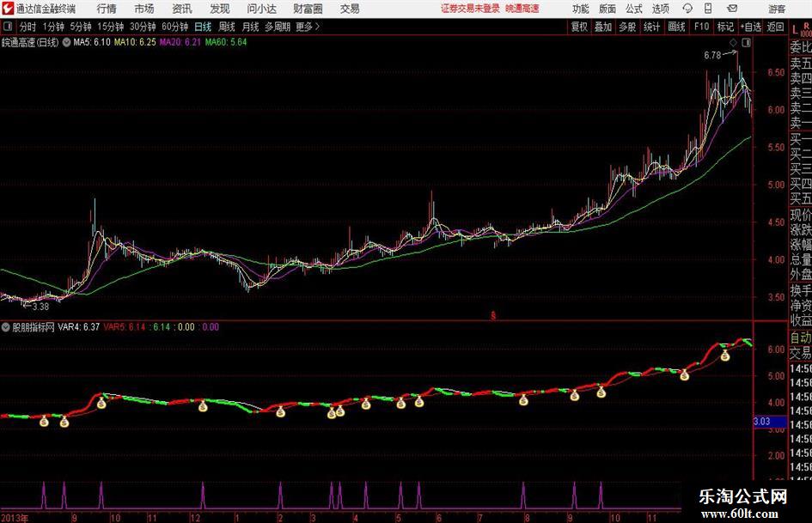Switch to 30分钟 period tab
Image resolution: width=812 pixels, height=523 pixels.
(143, 27)
